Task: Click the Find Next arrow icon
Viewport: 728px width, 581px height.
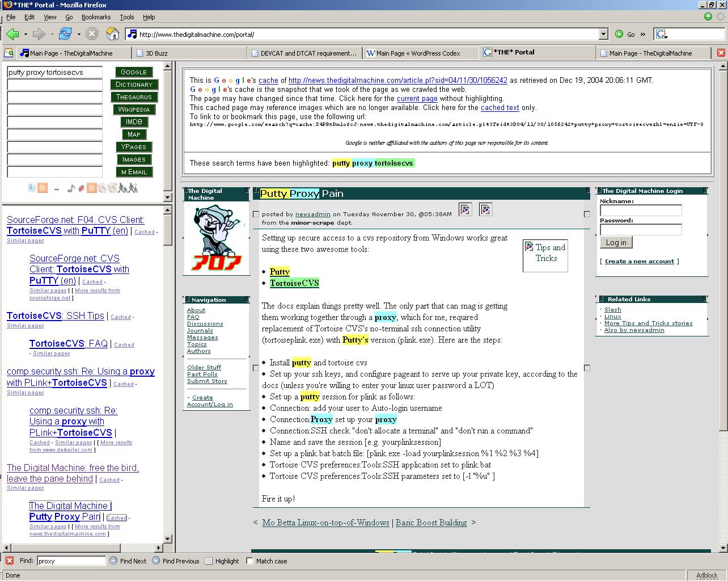Action: coord(113,561)
